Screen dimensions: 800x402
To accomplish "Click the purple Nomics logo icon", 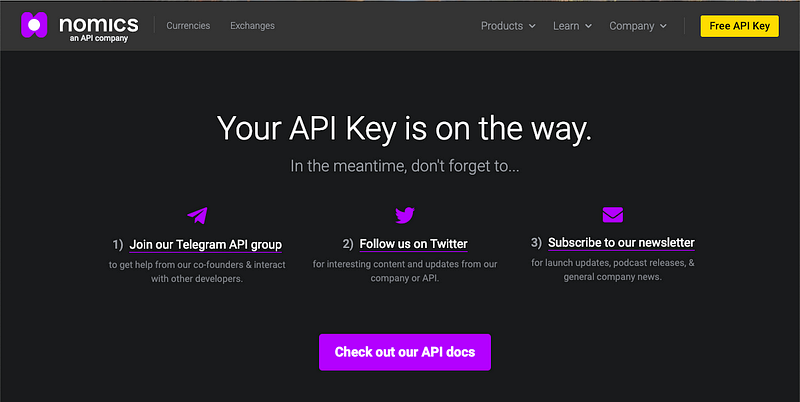I will (34, 25).
